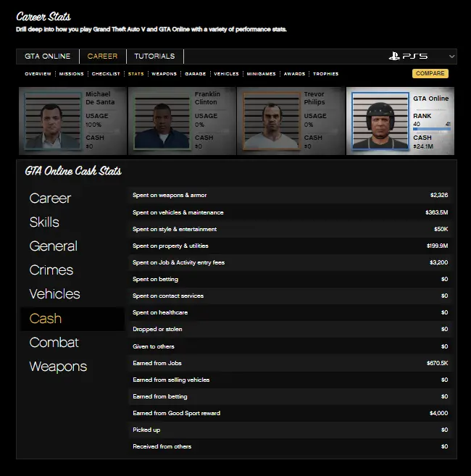
Task: Open the OVERVIEW sub-menu item
Action: [x=38, y=74]
